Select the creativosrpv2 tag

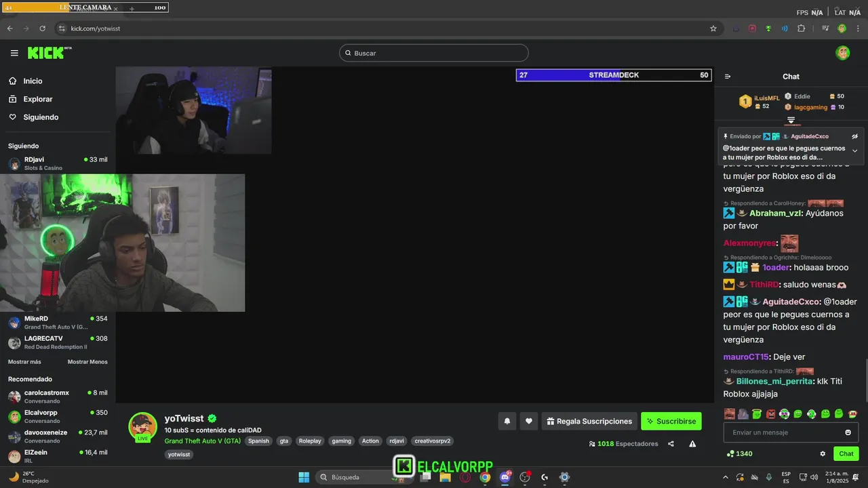pyautogui.click(x=433, y=441)
